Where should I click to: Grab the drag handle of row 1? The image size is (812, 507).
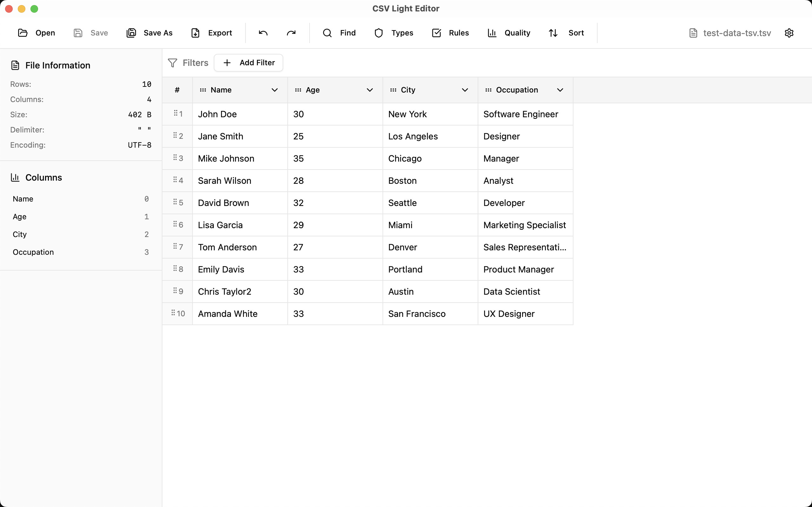pyautogui.click(x=175, y=113)
